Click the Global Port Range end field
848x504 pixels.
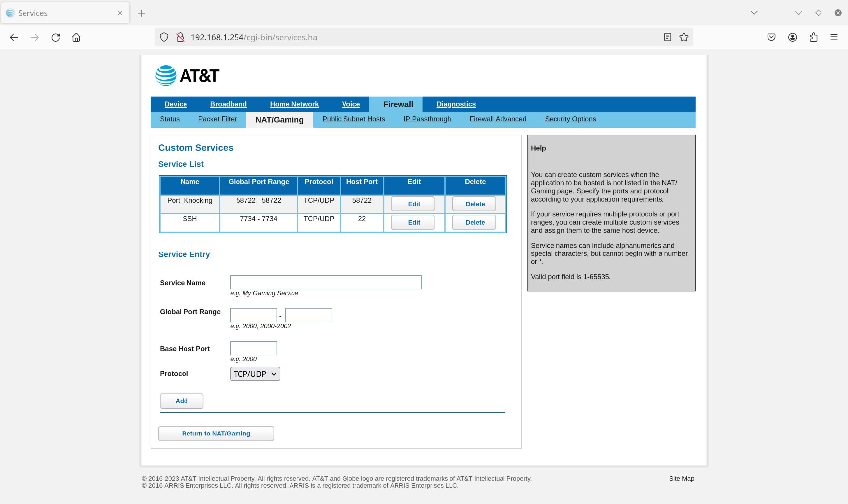click(309, 315)
